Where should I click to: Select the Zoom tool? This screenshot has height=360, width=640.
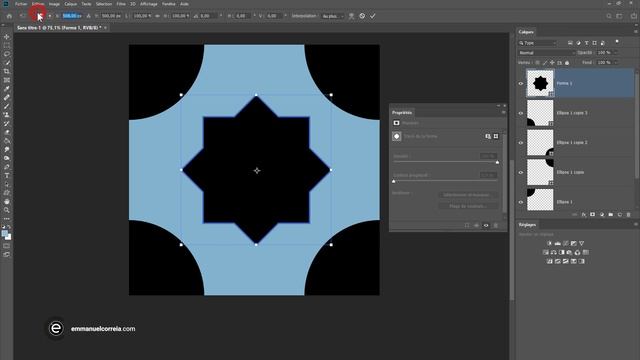pyautogui.click(x=7, y=210)
